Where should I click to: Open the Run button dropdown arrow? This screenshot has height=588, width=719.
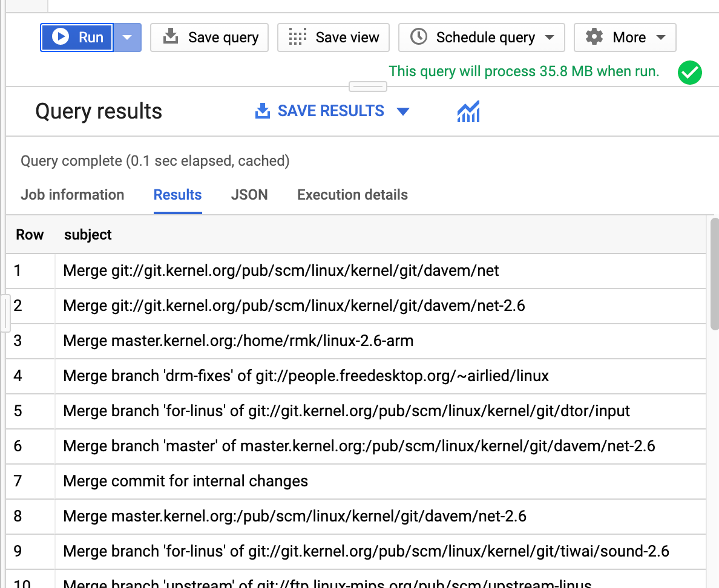127,37
